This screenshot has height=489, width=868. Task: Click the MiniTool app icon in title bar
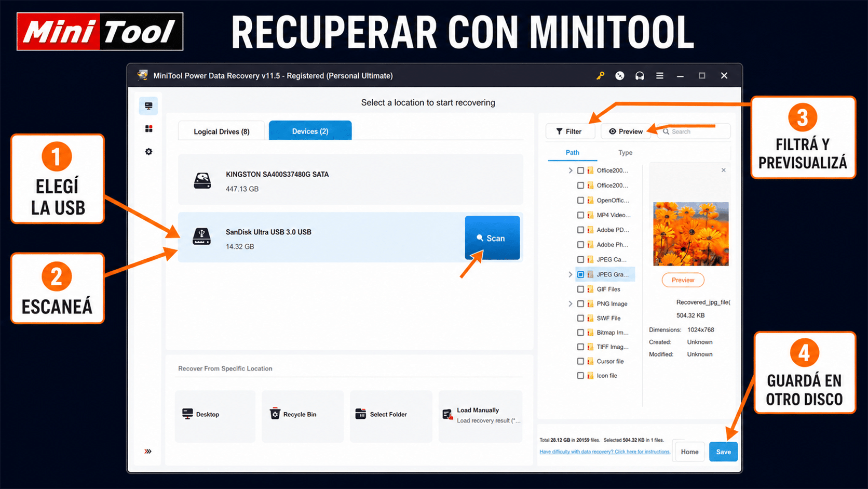click(142, 75)
